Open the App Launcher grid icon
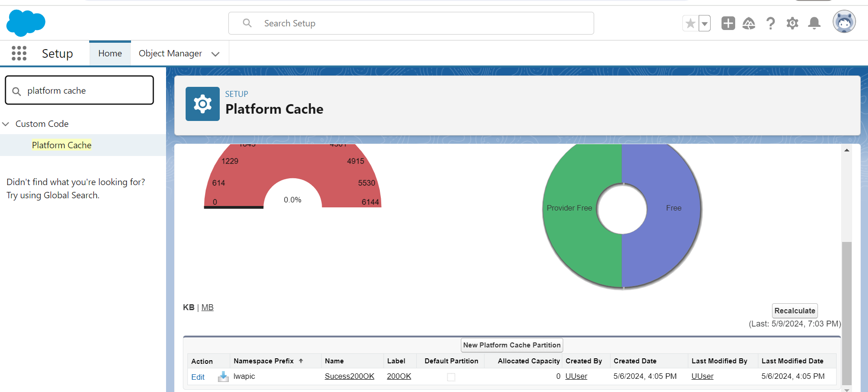Image resolution: width=868 pixels, height=392 pixels. [x=19, y=53]
